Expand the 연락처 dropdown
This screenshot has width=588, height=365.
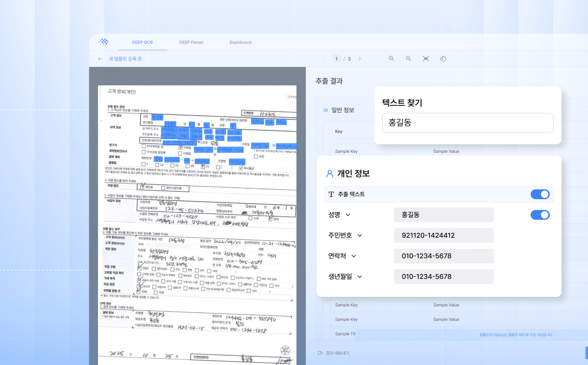354,256
